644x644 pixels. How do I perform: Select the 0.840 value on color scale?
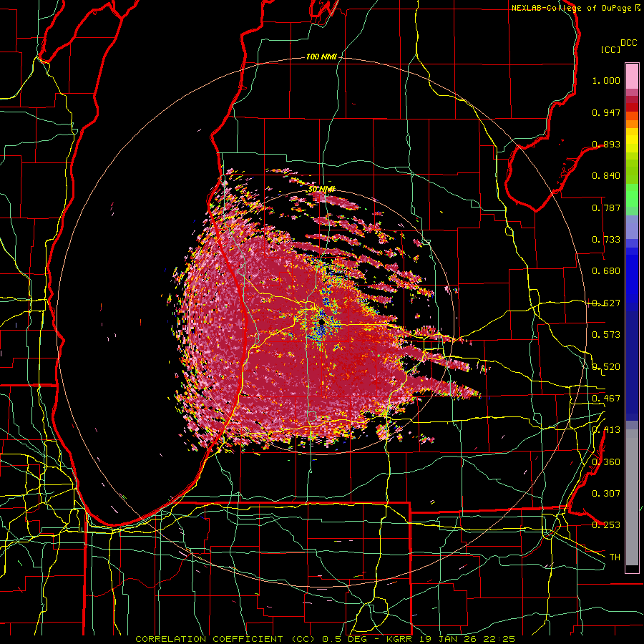(x=606, y=176)
